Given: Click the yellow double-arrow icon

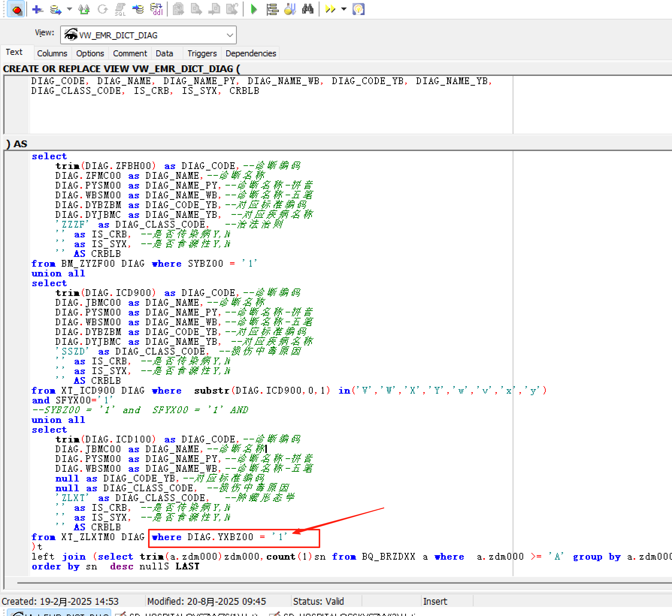Looking at the screenshot, I should click(x=330, y=9).
